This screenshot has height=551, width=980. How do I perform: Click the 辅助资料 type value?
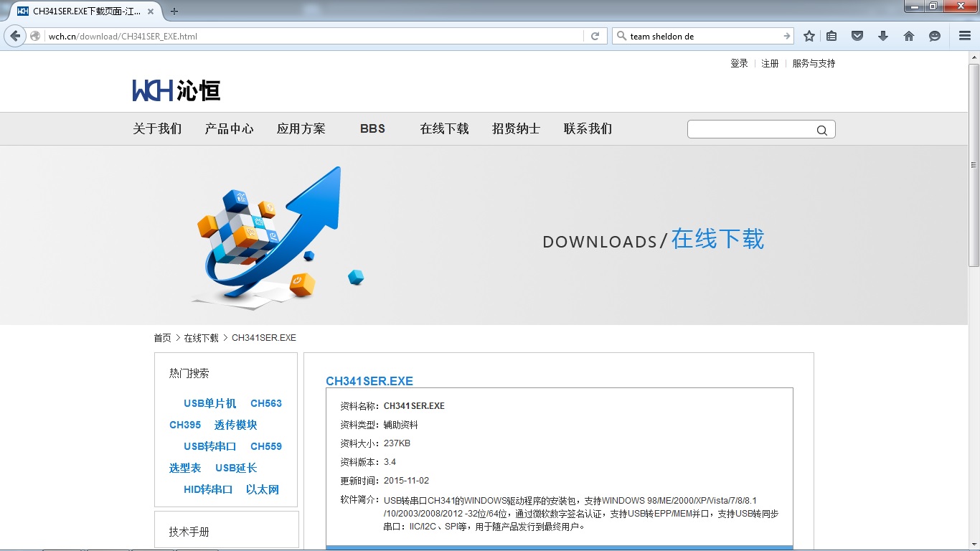coord(401,425)
